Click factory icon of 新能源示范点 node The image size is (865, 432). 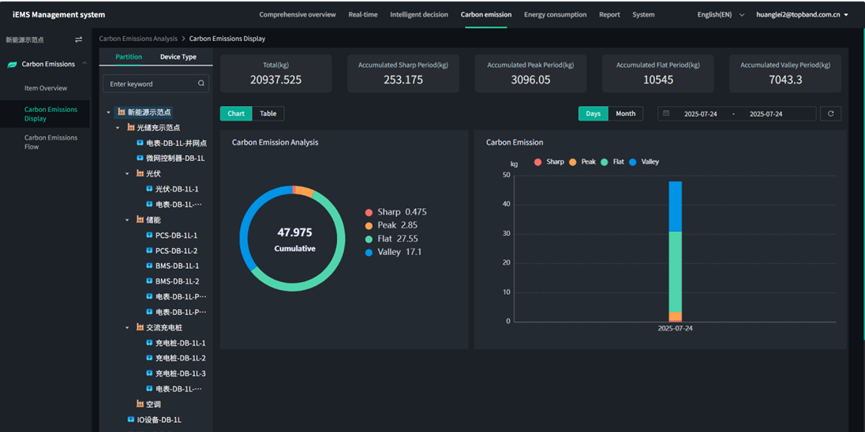tap(121, 112)
